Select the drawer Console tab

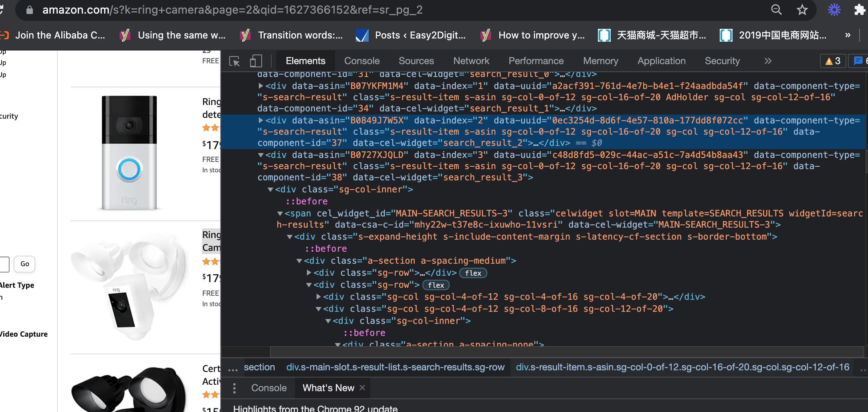[x=269, y=388]
